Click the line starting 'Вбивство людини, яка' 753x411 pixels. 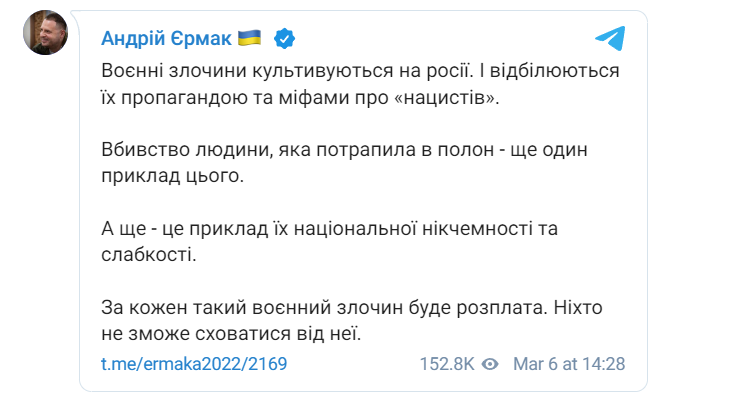[344, 150]
